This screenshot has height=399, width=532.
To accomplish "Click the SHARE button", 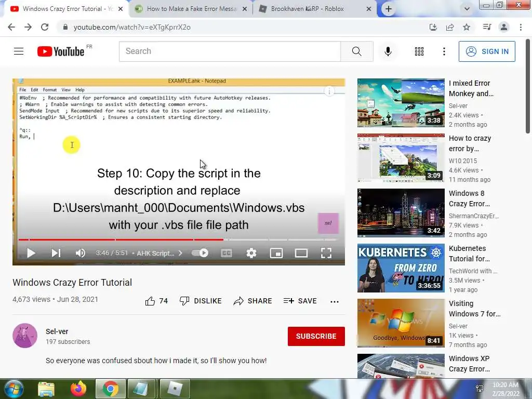I will pos(253,301).
